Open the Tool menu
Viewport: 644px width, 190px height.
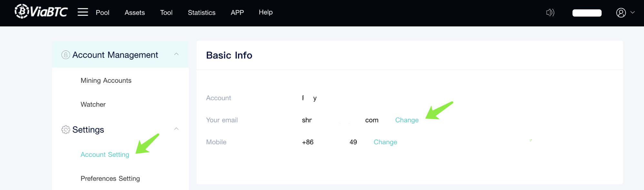coord(166,13)
